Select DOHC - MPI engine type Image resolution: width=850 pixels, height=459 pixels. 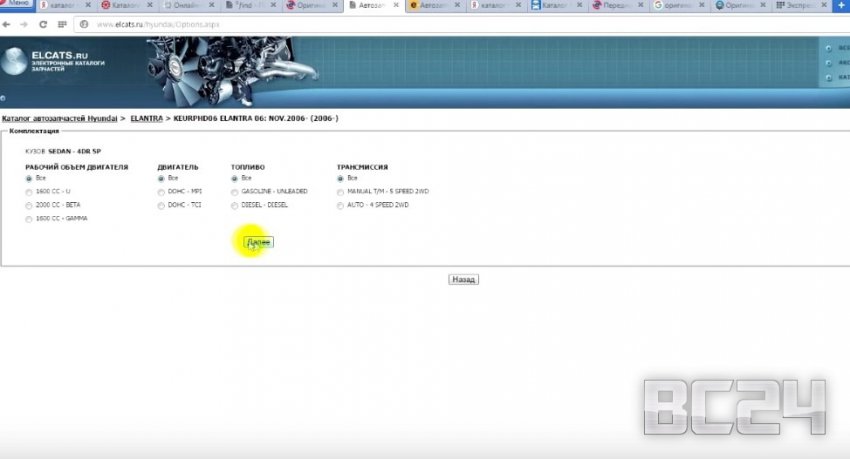click(162, 191)
